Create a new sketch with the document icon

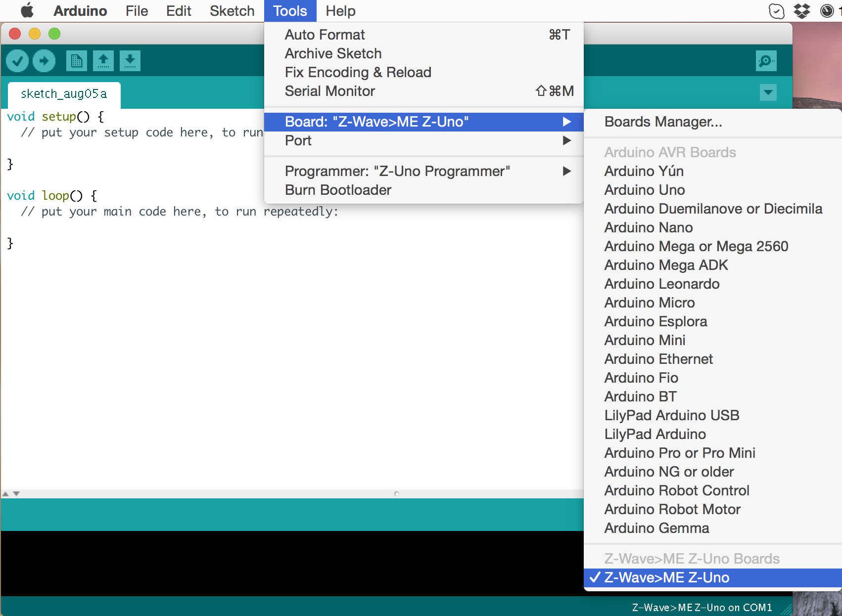point(76,61)
